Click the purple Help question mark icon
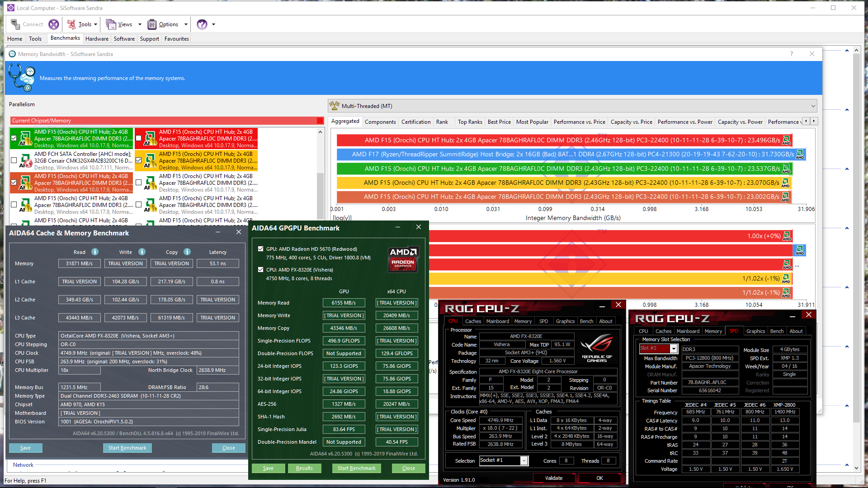This screenshot has height=488, width=868. tap(202, 24)
